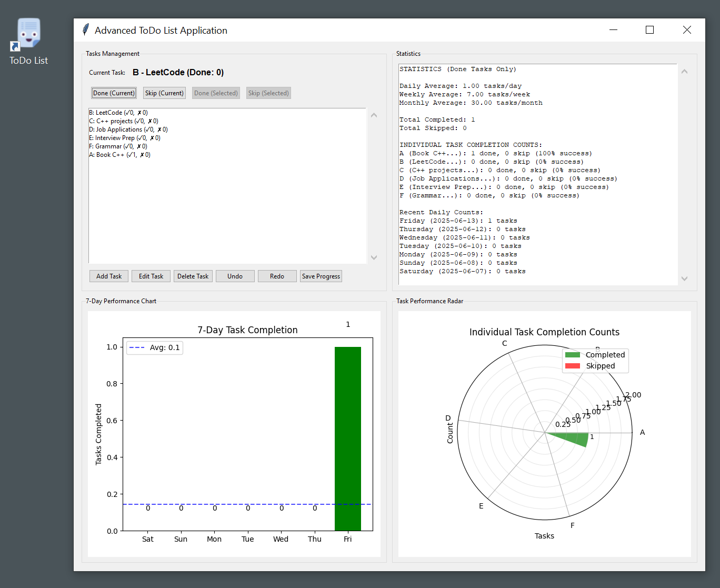720x588 pixels.
Task: Click the Python feather icon in title bar
Action: tap(84, 30)
